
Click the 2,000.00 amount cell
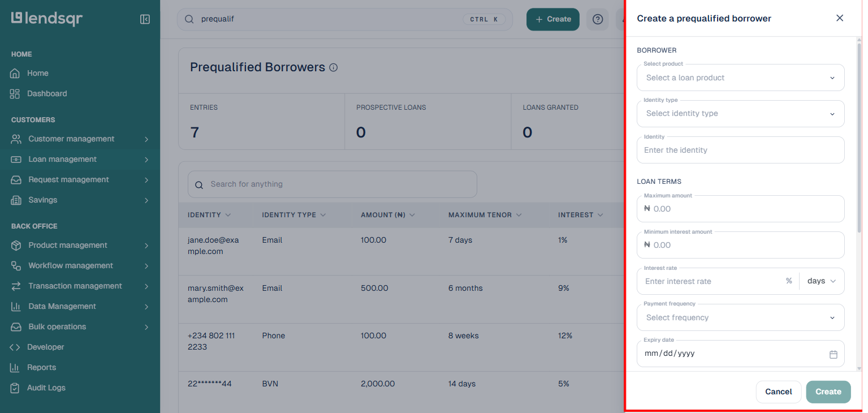(378, 384)
